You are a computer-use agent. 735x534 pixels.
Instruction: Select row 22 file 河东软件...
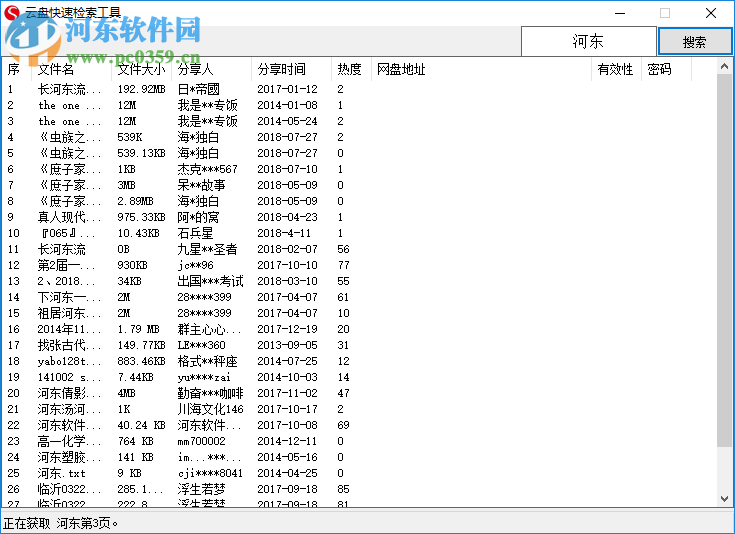359,425
